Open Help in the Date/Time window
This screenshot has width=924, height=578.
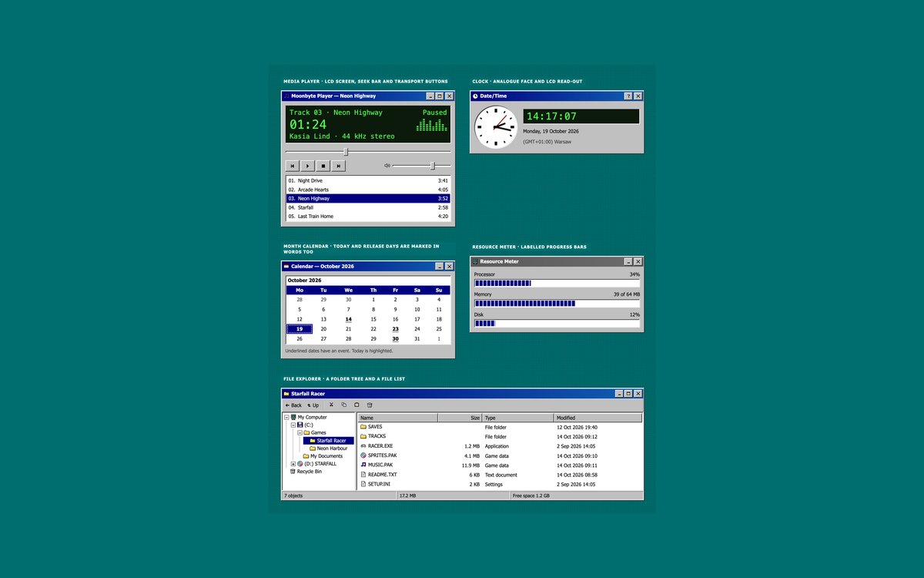pos(628,96)
